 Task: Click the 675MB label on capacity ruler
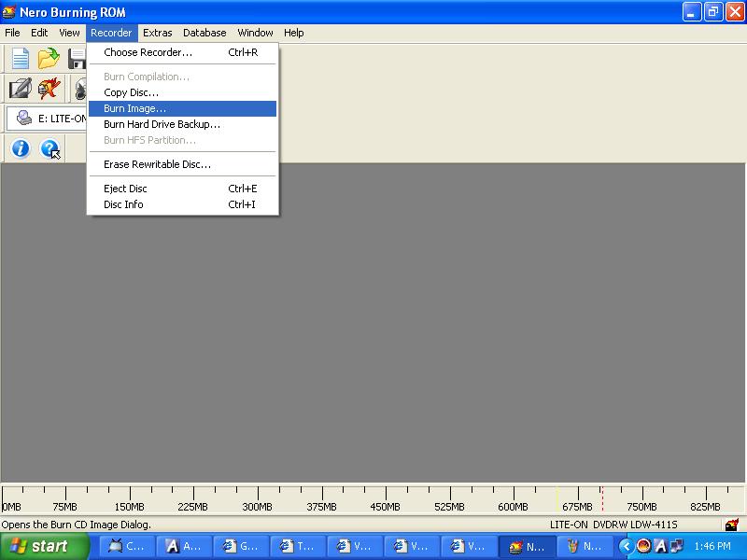pyautogui.click(x=577, y=507)
